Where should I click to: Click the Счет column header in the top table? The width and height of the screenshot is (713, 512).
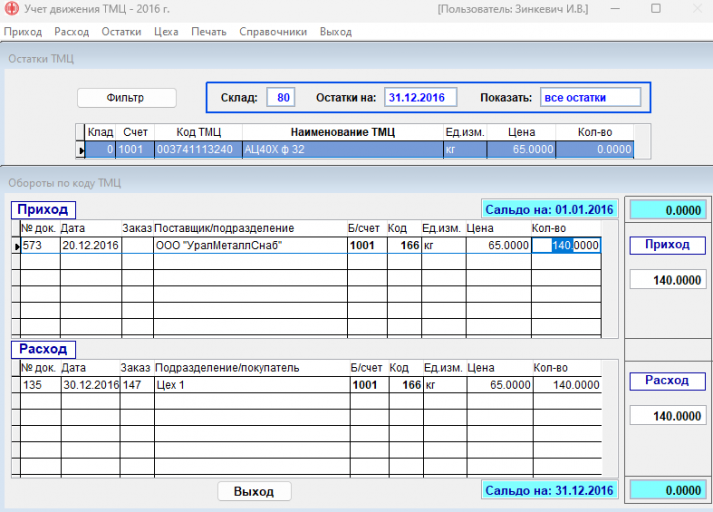tap(135, 132)
